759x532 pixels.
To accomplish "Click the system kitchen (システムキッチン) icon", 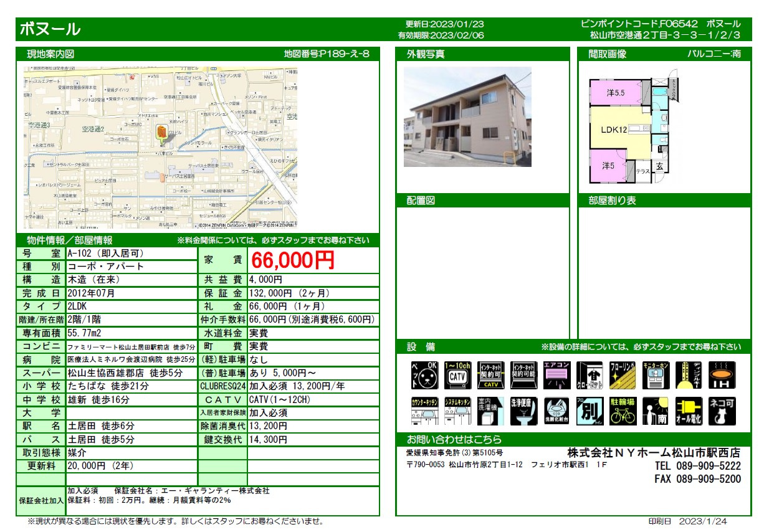I will pos(457,412).
